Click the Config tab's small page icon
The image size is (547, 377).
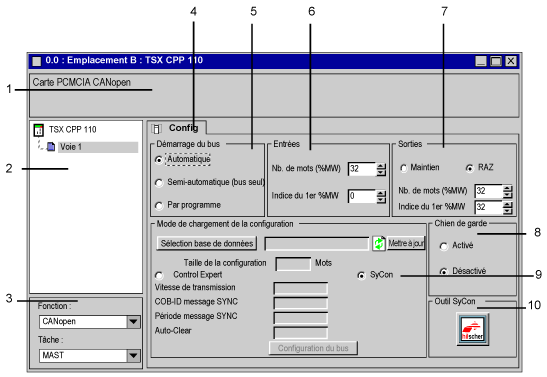(x=157, y=129)
